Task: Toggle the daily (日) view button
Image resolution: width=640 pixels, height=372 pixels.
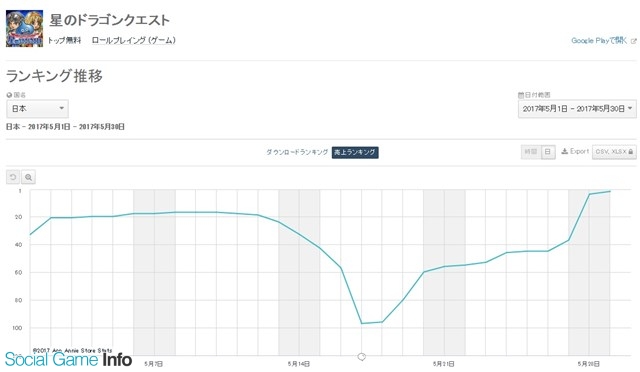Action: coord(548,152)
